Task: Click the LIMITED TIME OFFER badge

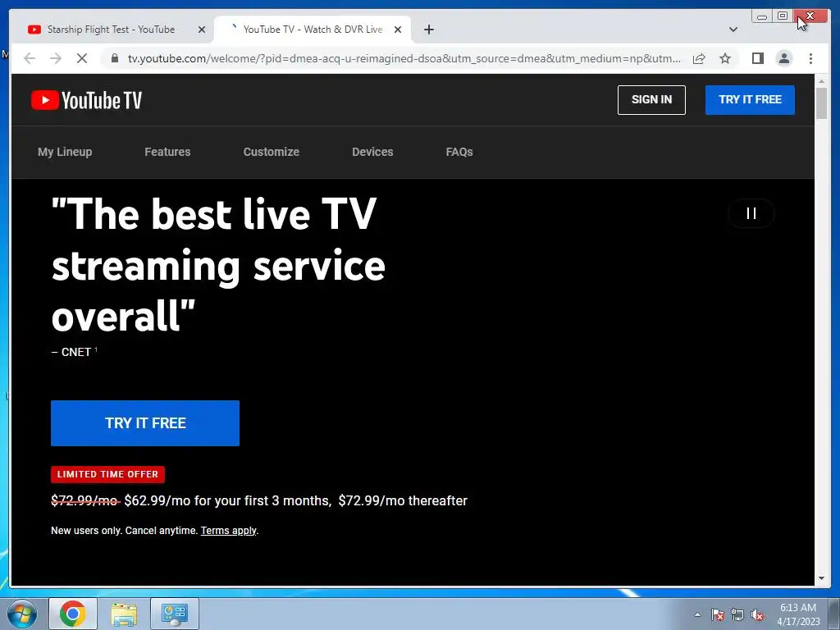Action: coord(107,474)
